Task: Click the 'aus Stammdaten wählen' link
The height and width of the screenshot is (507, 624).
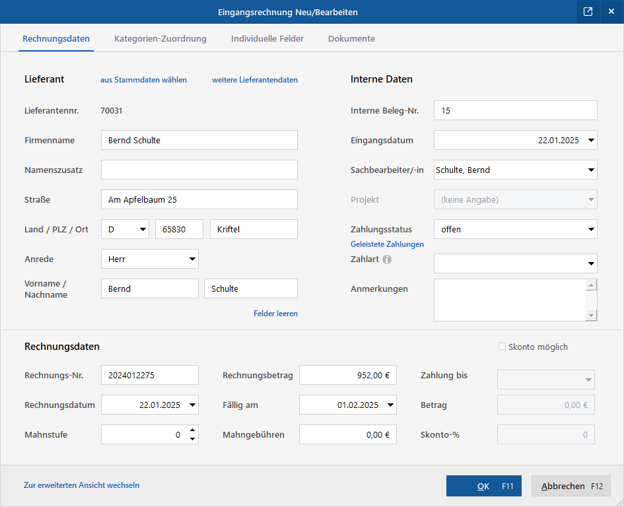Action: click(x=143, y=80)
